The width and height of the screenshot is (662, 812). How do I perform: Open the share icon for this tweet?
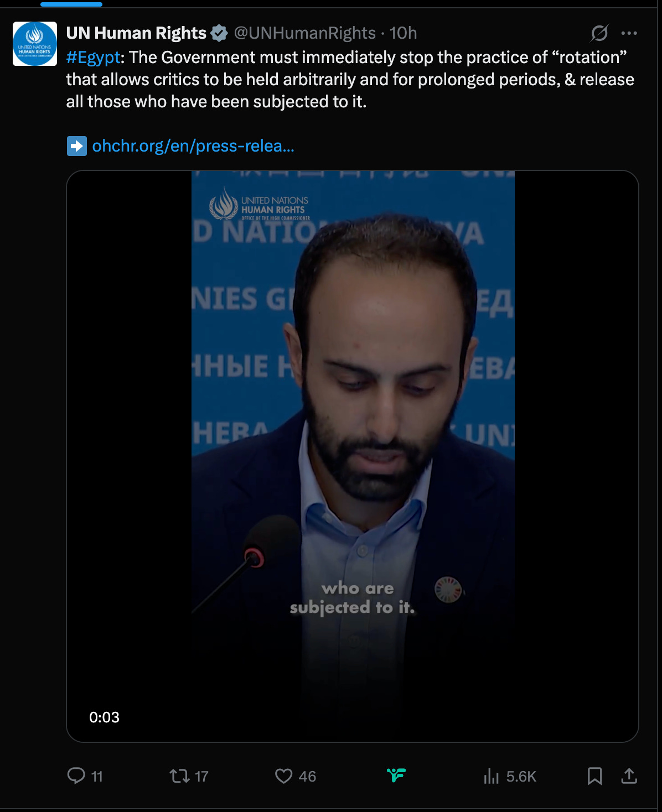[x=629, y=776]
